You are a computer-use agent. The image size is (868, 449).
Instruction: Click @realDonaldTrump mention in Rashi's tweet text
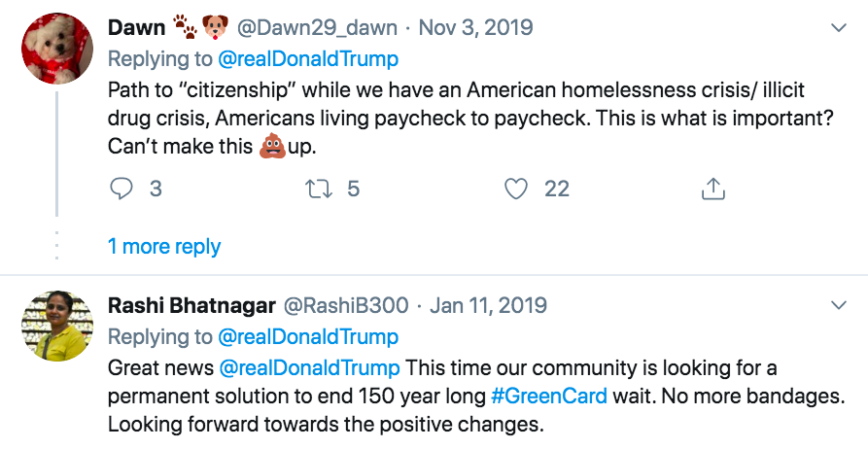click(309, 368)
